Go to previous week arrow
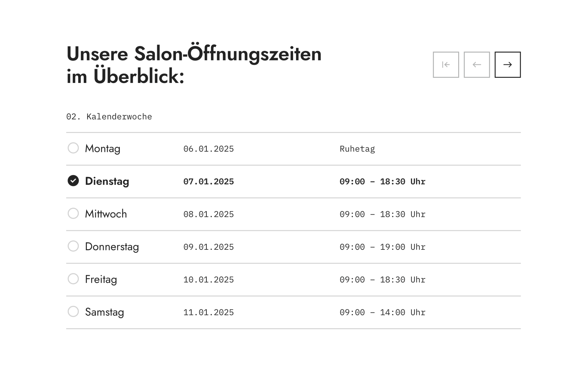The image size is (588, 371). pyautogui.click(x=477, y=65)
